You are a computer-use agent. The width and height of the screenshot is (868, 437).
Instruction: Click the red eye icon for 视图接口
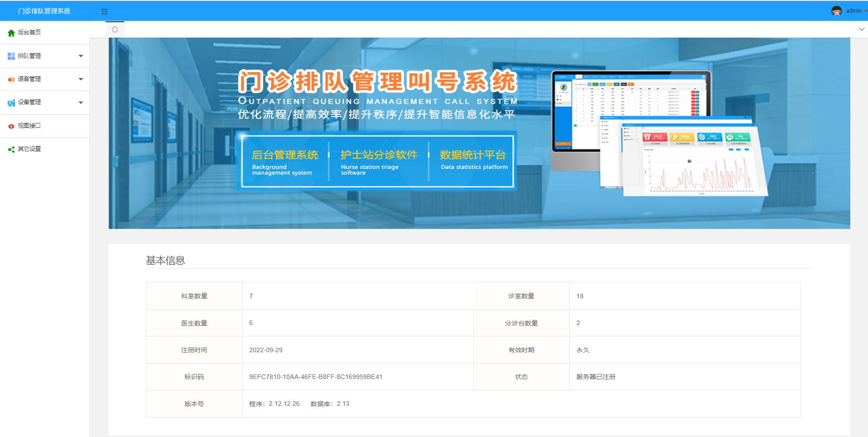(x=11, y=126)
